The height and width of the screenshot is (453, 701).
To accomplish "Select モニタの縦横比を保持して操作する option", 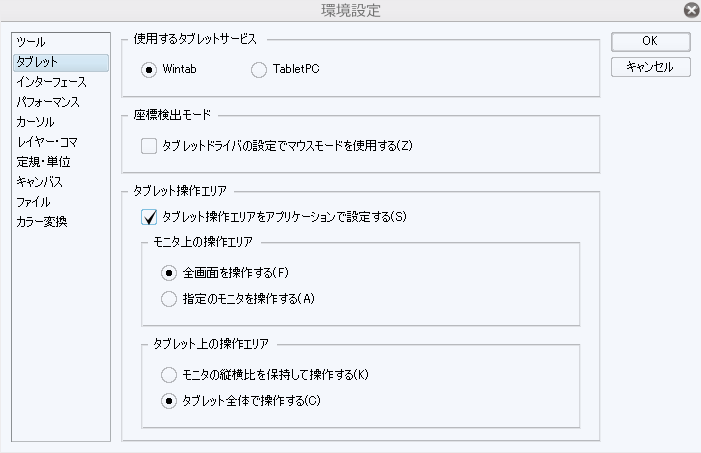I will tap(169, 375).
